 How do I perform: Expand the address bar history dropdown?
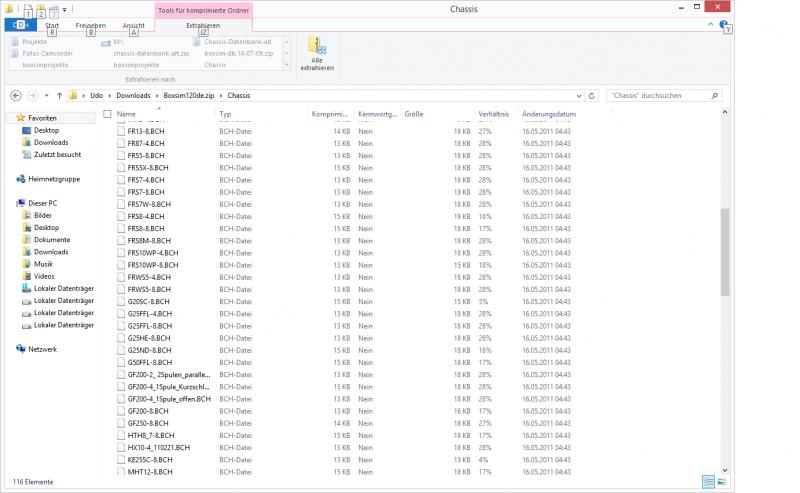580,95
